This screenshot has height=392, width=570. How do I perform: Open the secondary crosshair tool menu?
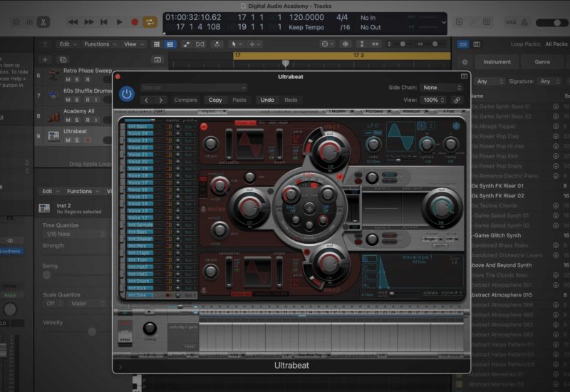point(255,44)
